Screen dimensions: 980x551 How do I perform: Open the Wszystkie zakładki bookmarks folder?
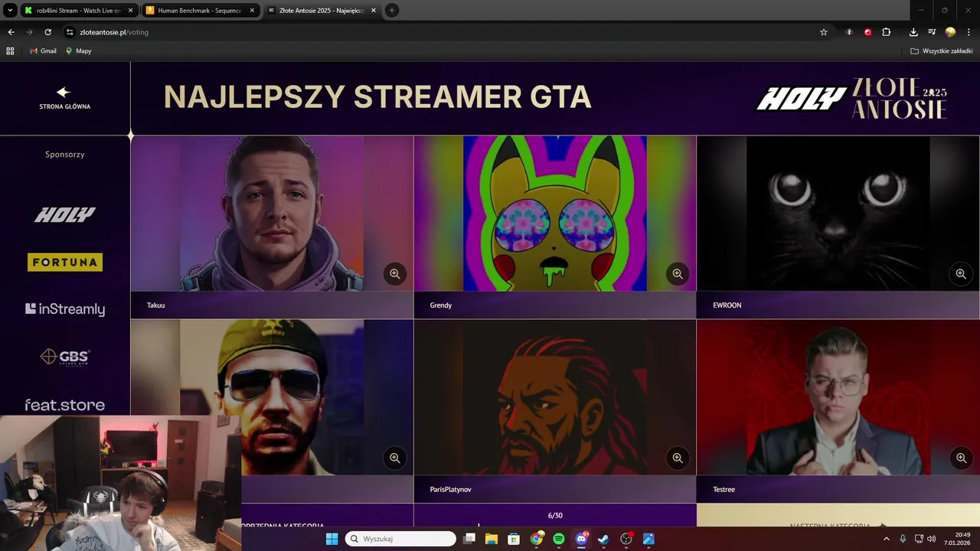[x=942, y=51]
